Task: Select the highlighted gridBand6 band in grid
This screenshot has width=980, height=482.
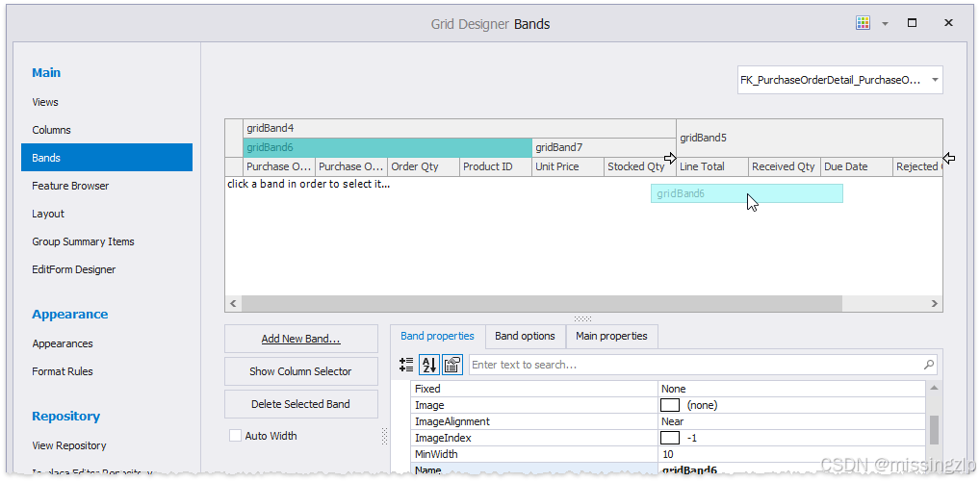Action: click(388, 148)
